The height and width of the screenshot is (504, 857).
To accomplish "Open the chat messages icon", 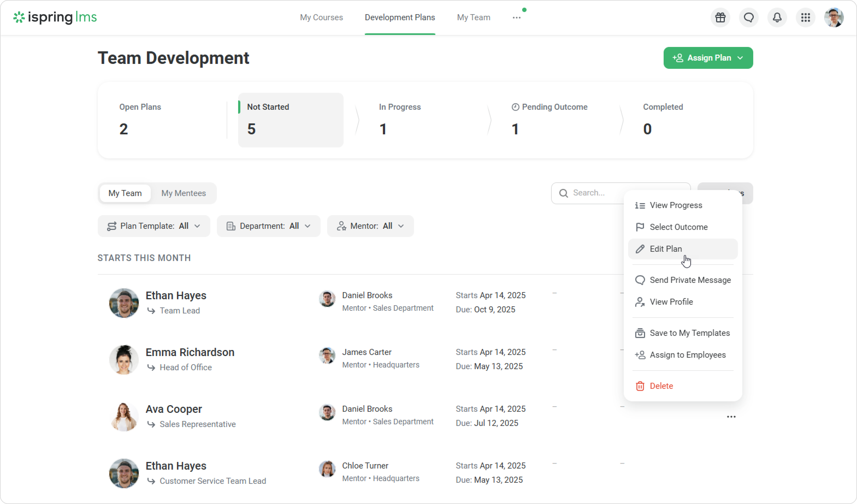I will coord(749,17).
